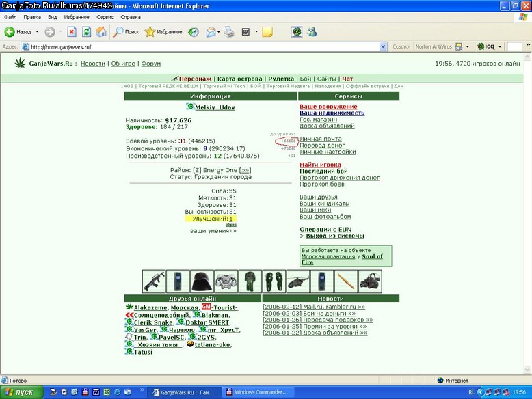Screen dimensions: 532x399
Task: Expand the Mail button dropdown arrow
Action: coord(219,32)
